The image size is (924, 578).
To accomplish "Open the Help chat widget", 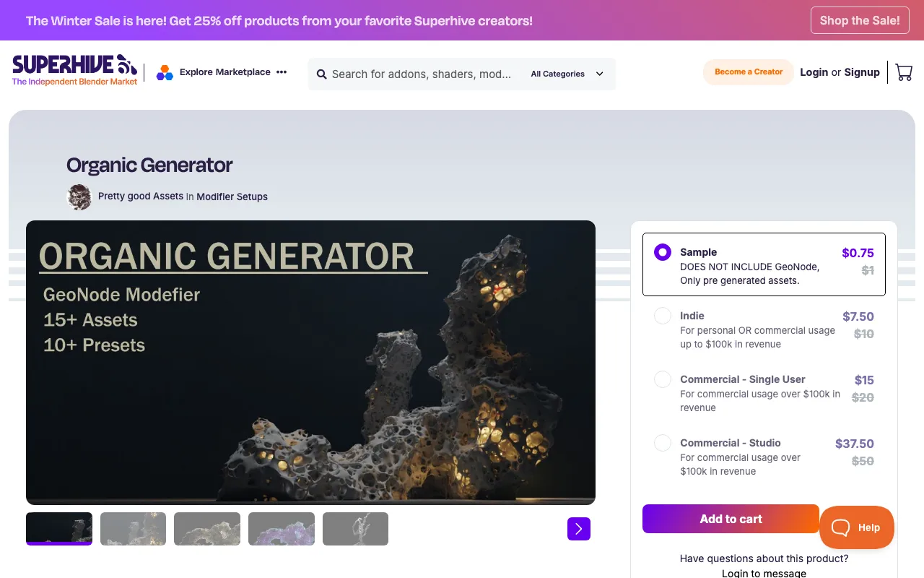I will (x=856, y=527).
